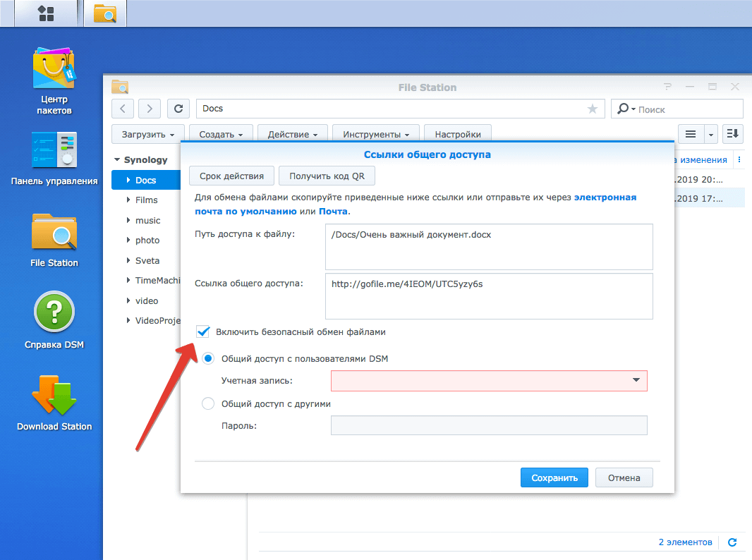Click the shared link text field

coord(488,296)
